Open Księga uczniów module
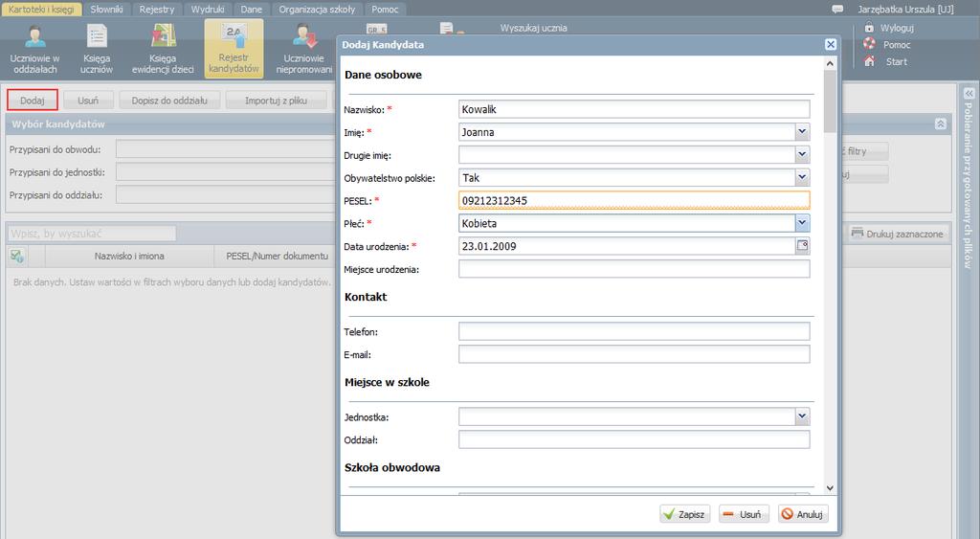The height and width of the screenshot is (539, 980). click(x=97, y=49)
